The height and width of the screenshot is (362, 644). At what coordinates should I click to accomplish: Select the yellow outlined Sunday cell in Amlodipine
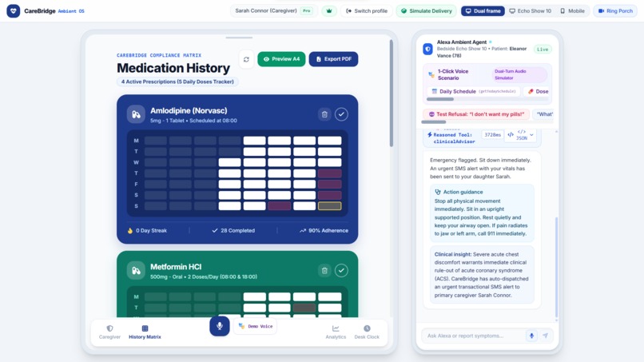coord(329,206)
